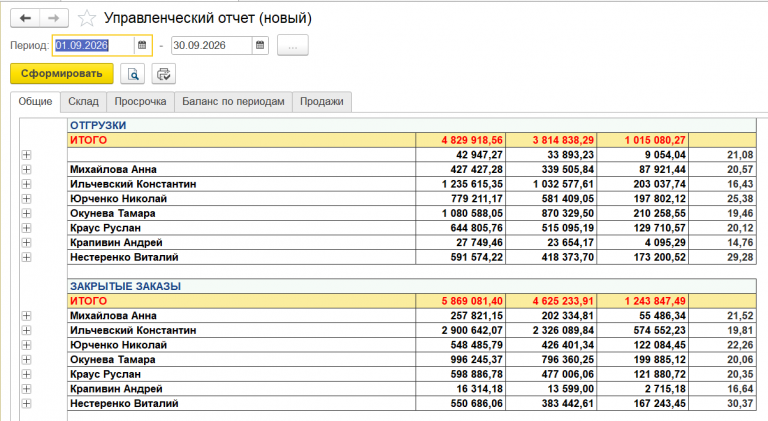The image size is (768, 421).
Task: Expand Нестеренко Виталий row in ОТГРУЗКИ
Action: (x=26, y=257)
